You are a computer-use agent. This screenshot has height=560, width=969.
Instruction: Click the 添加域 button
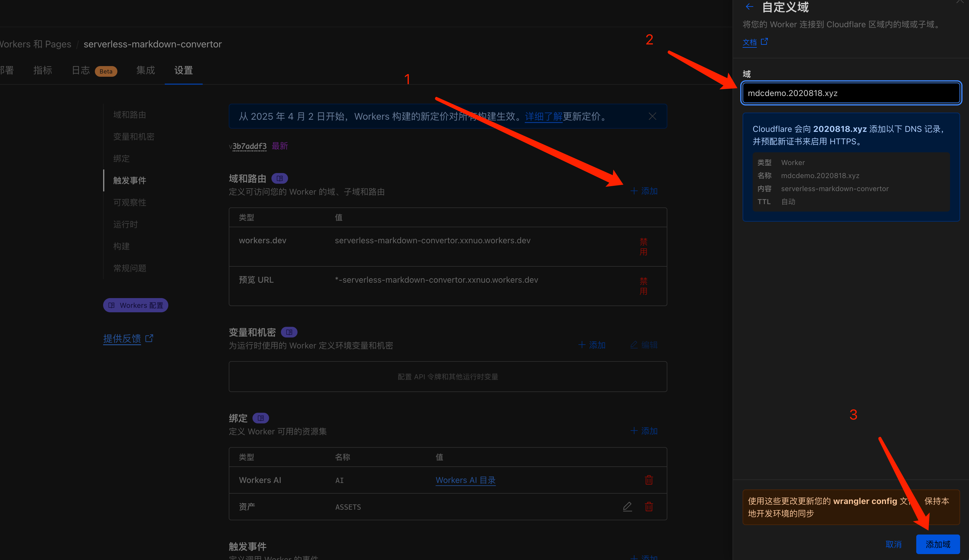[x=938, y=544]
